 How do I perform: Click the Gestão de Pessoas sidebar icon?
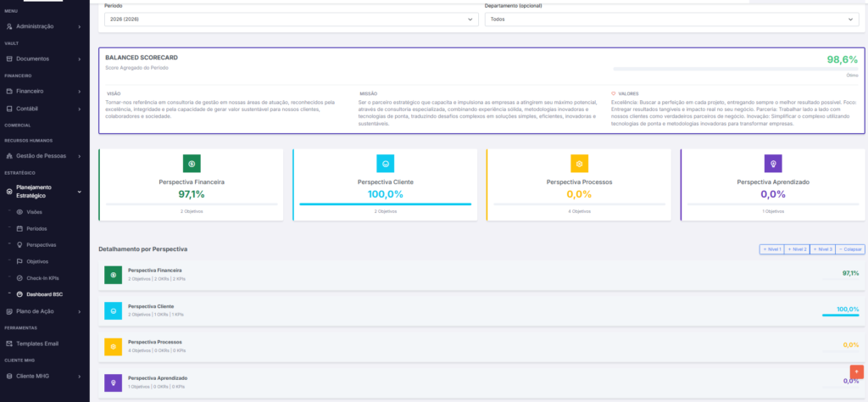8,156
